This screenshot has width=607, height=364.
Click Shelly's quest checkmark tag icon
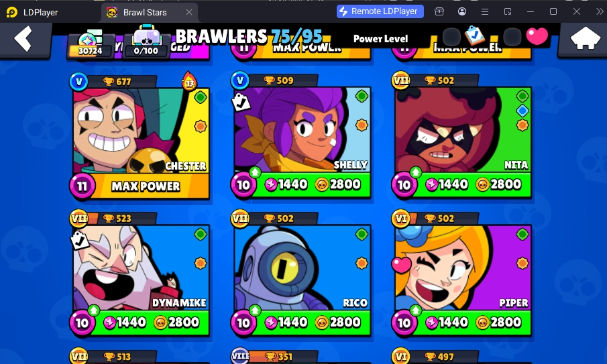[x=241, y=103]
